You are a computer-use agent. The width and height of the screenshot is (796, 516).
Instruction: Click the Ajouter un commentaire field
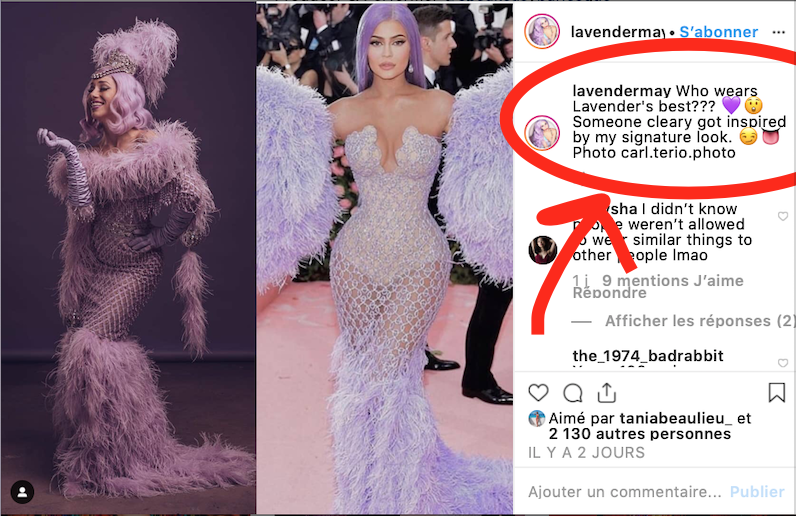tap(624, 492)
